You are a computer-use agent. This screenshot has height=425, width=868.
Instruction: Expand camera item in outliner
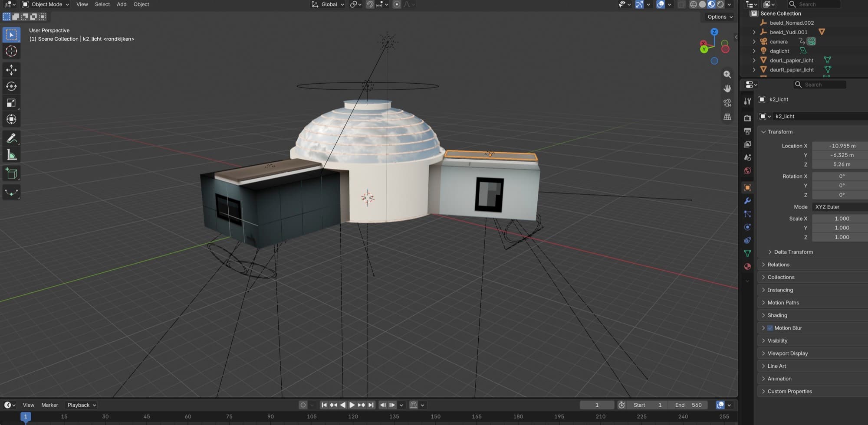(754, 42)
